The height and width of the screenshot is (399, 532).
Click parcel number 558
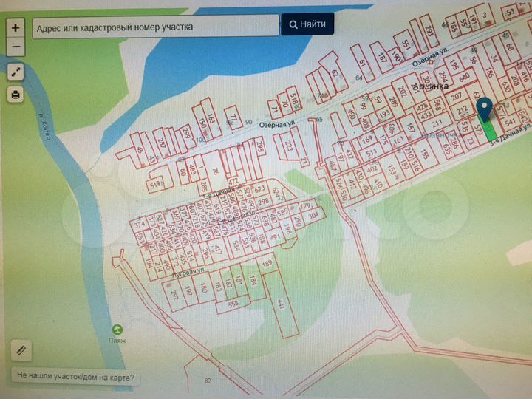pyautogui.click(x=233, y=304)
